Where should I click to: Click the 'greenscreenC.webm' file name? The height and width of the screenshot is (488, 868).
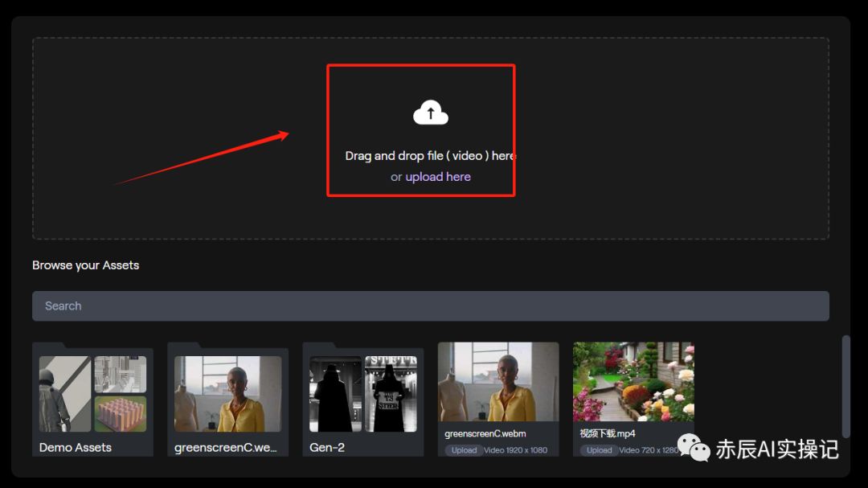[485, 433]
